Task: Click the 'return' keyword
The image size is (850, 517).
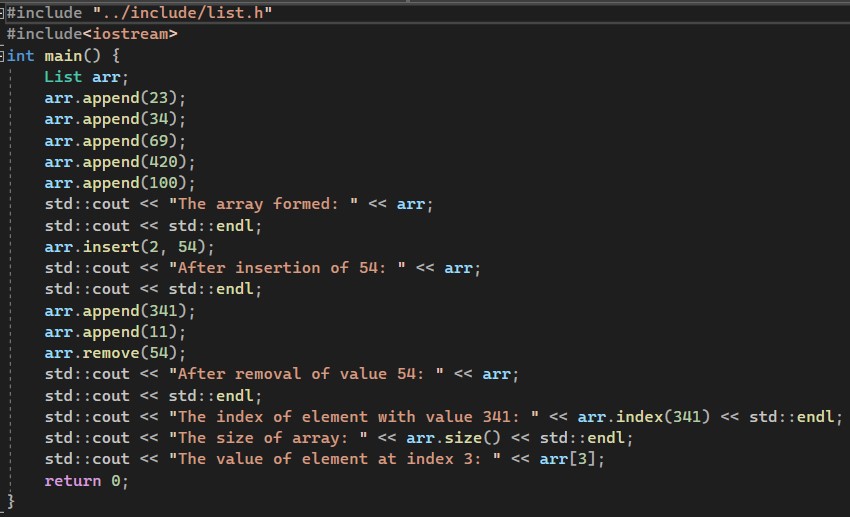Action: click(73, 481)
